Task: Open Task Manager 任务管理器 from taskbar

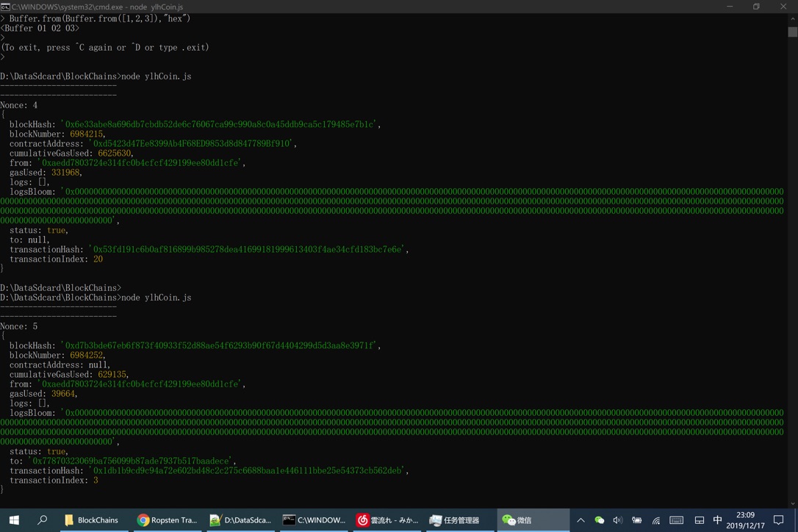Action: [x=455, y=520]
